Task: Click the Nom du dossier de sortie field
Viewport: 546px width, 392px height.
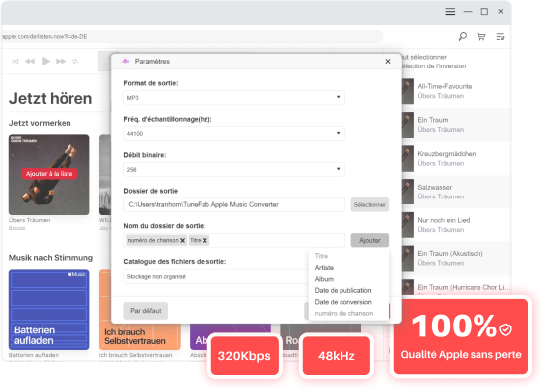Action: coord(234,240)
